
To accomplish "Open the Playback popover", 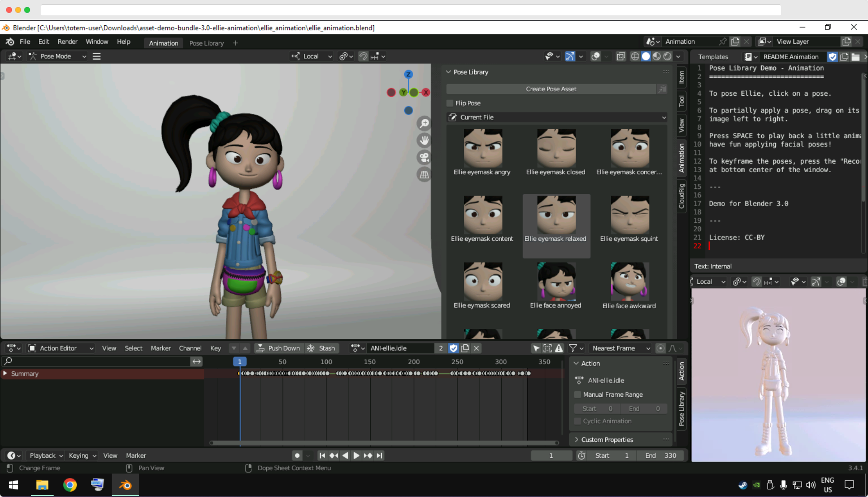I will [x=46, y=455].
